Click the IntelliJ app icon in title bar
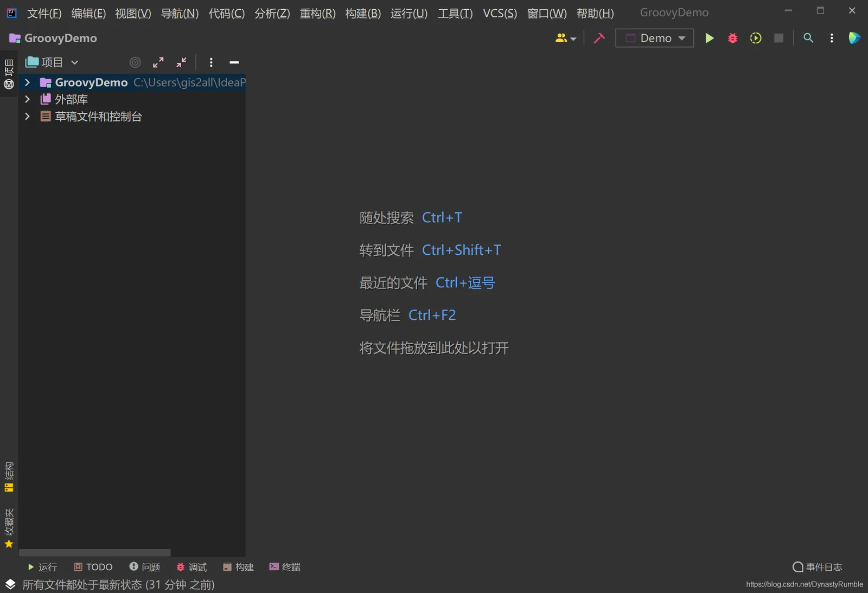 pyautogui.click(x=11, y=12)
